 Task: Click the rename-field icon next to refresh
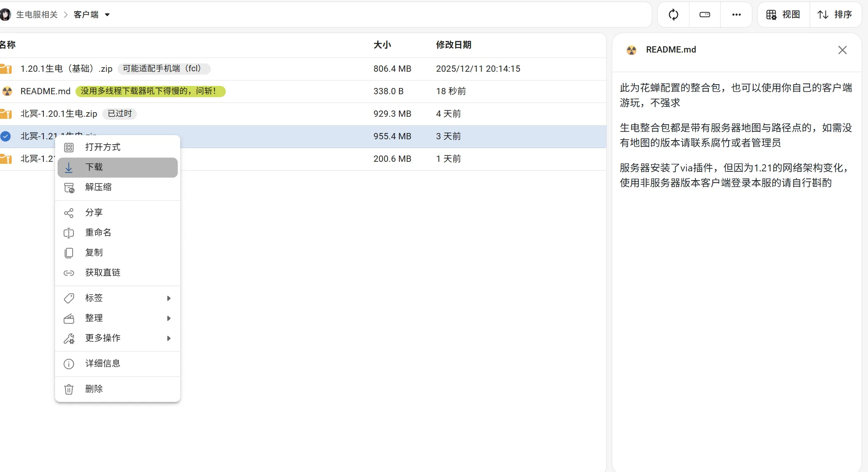click(704, 15)
